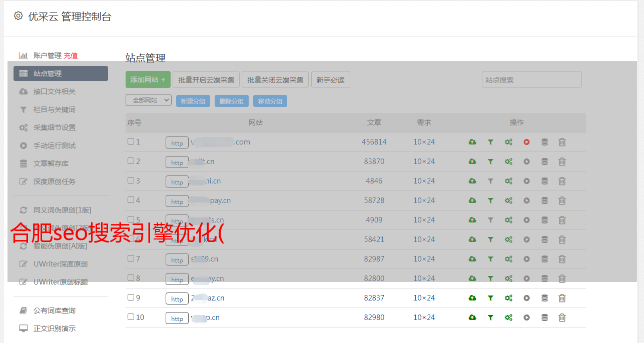Image resolution: width=644 pixels, height=343 pixels.
Task: Click gear icon beside 优采云 管理控制台 title
Action: click(18, 16)
